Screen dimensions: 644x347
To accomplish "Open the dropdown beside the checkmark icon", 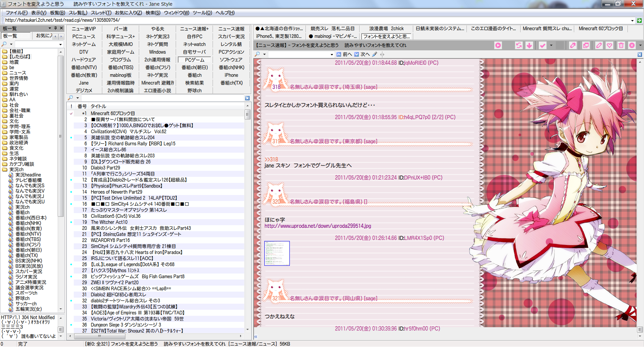I will coord(551,45).
